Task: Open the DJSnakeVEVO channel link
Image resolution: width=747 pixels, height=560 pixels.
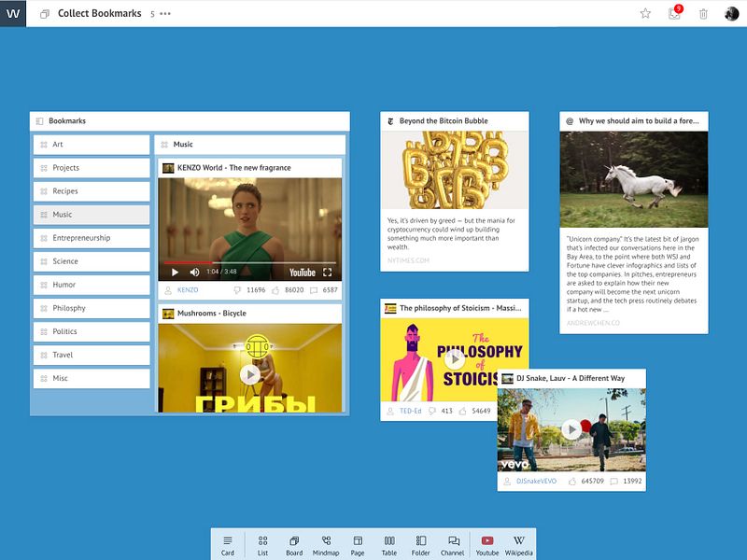Action: pyautogui.click(x=536, y=481)
